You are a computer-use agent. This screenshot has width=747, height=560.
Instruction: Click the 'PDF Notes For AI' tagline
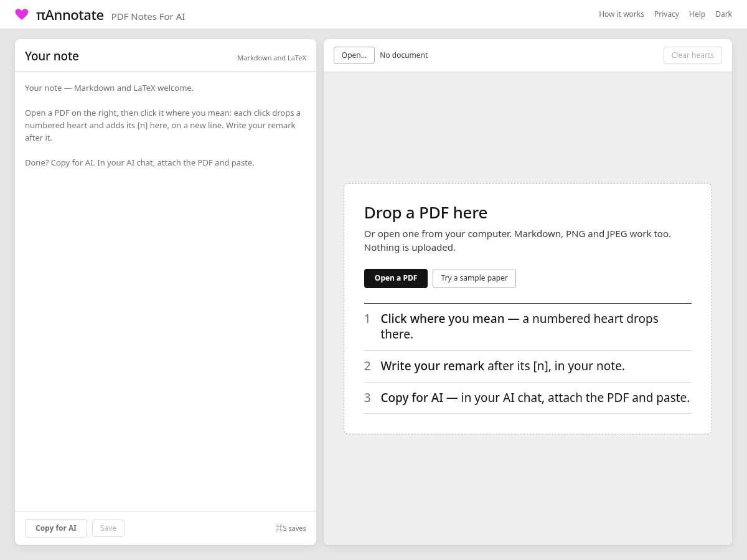click(148, 17)
